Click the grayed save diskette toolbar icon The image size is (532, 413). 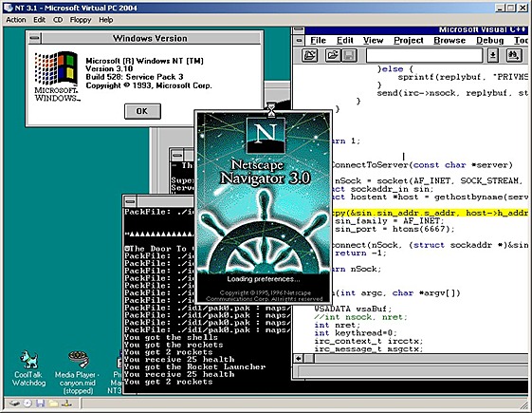tap(349, 55)
